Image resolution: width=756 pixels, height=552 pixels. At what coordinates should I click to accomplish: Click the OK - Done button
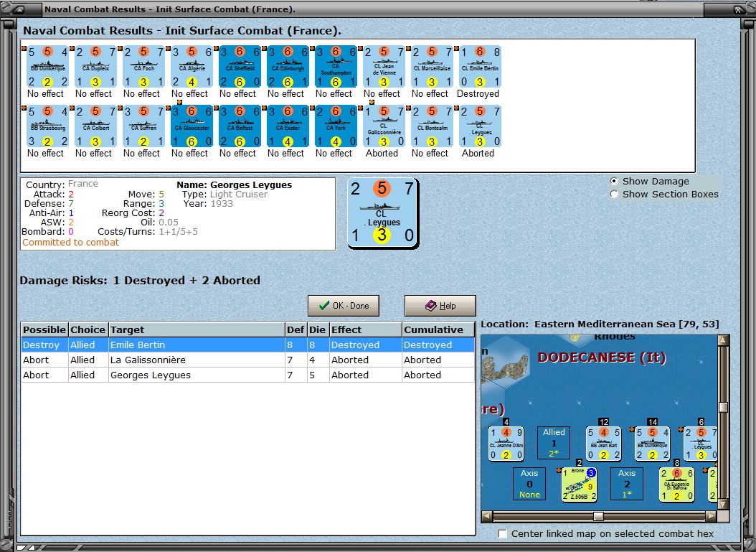pos(344,306)
